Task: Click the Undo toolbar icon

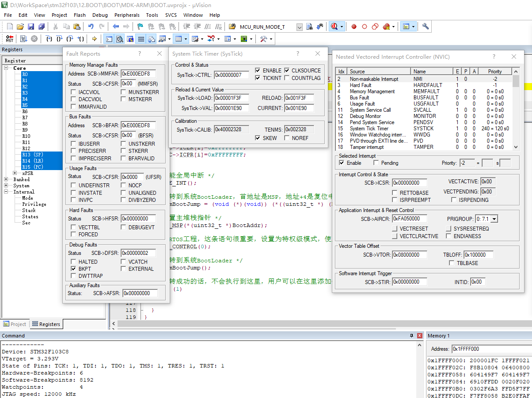Action: coord(91,27)
